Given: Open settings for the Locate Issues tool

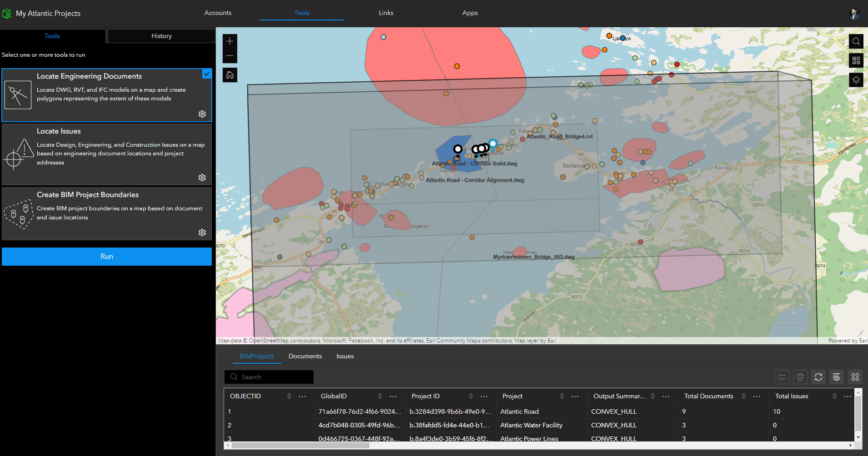Looking at the screenshot, I should (202, 178).
